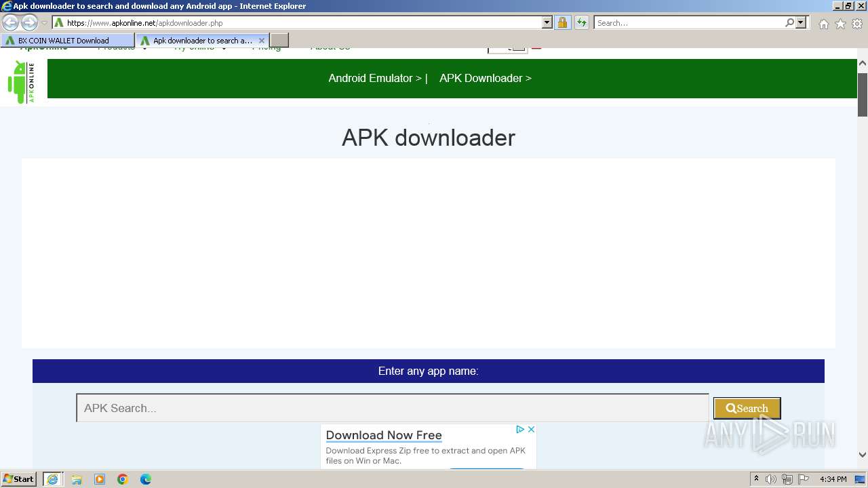Click the Enter any app name heading
Screen dimensions: 868x488
(x=429, y=371)
